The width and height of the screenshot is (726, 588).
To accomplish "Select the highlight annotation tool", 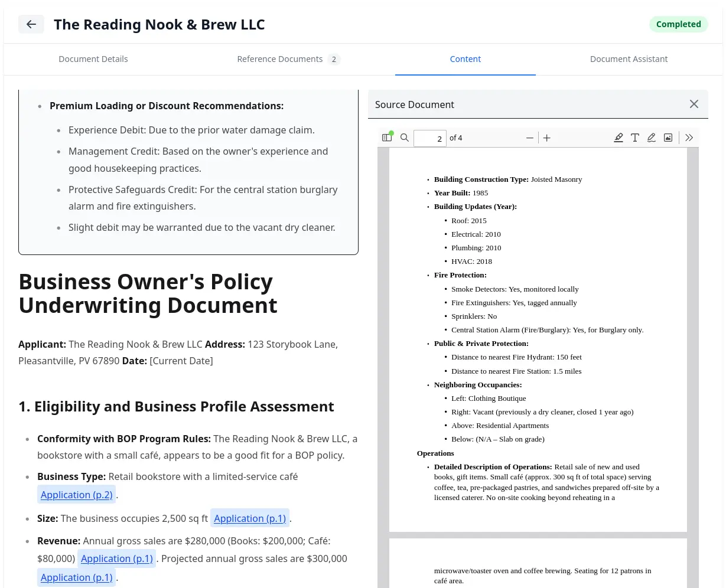I will (618, 138).
